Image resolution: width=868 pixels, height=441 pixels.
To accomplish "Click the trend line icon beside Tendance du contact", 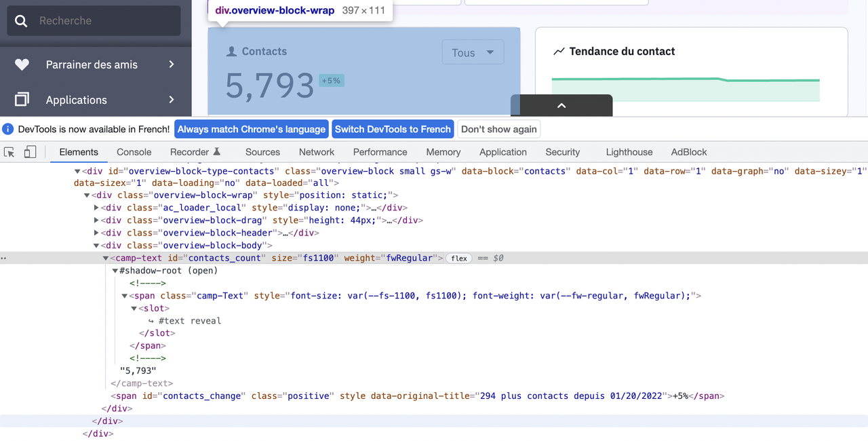I will [559, 52].
